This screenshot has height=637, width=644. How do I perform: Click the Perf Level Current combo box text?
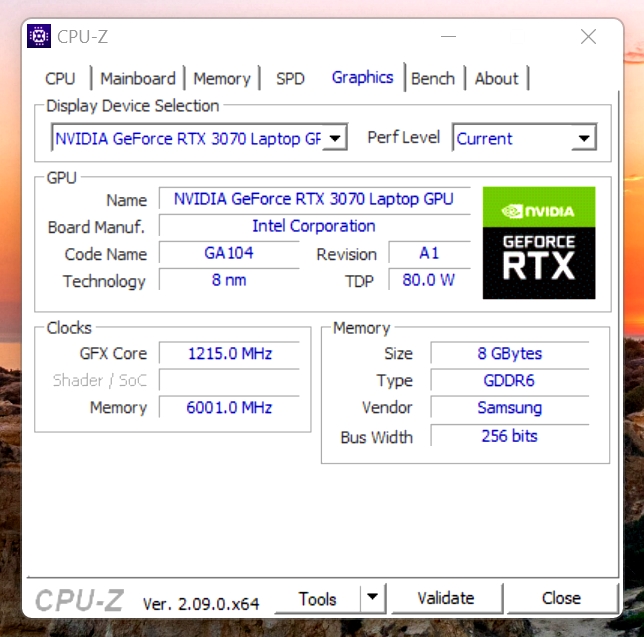pyautogui.click(x=484, y=138)
